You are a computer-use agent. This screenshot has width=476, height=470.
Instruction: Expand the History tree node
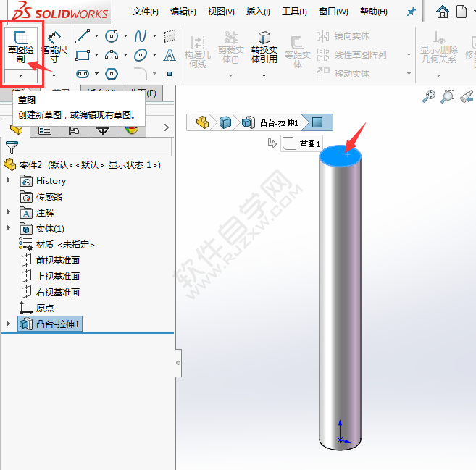tap(9, 181)
